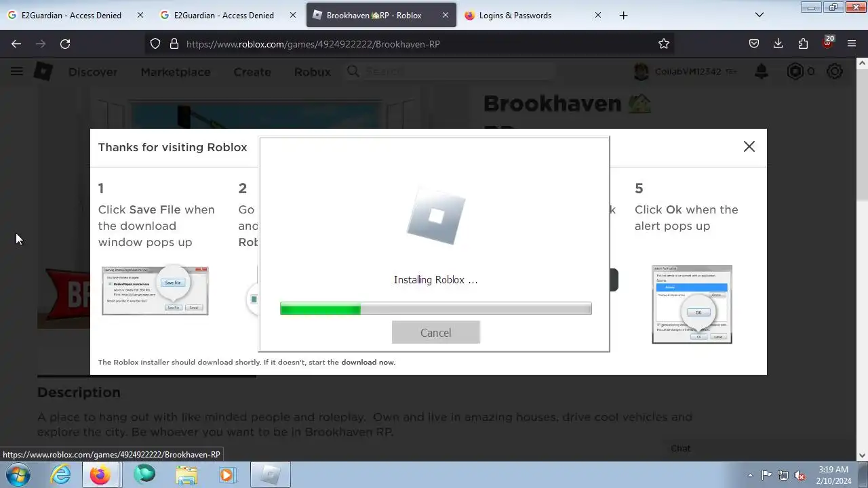
Task: Click the Roblox logo icon
Action: click(43, 71)
